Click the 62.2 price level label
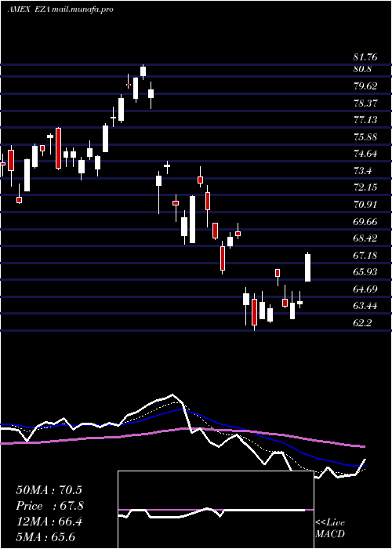This screenshot has height=549, width=392. (362, 323)
